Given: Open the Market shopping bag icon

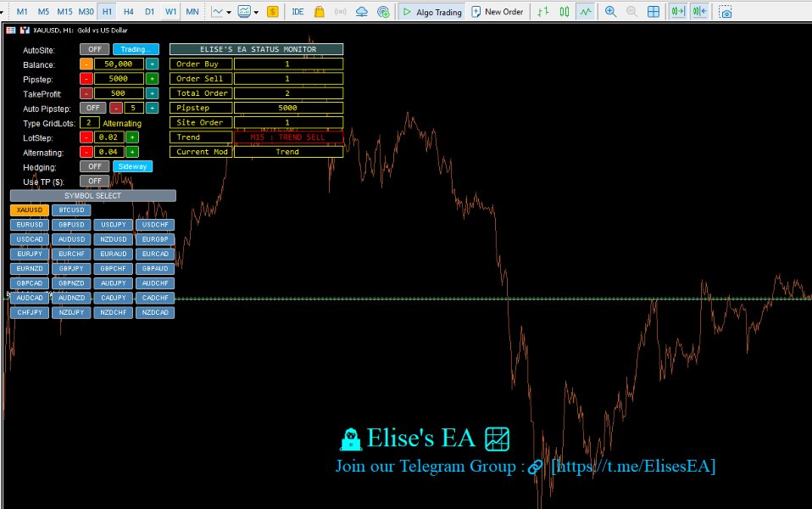Looking at the screenshot, I should coord(320,11).
